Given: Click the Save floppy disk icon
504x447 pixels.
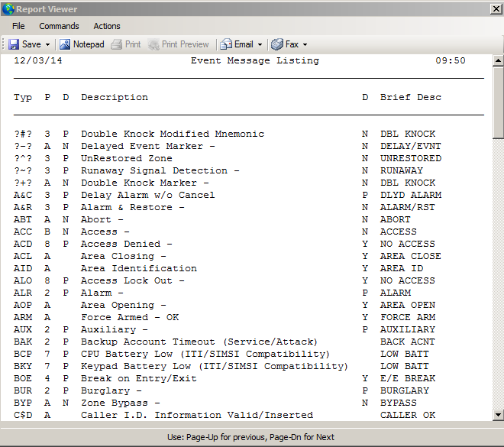Looking at the screenshot, I should point(14,44).
